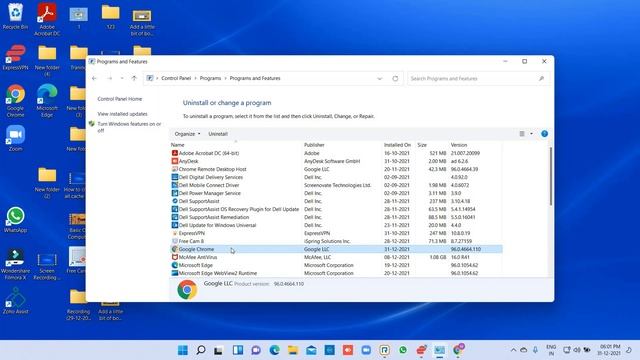The image size is (640, 360).
Task: Open Control Panel Home link
Action: point(120,99)
